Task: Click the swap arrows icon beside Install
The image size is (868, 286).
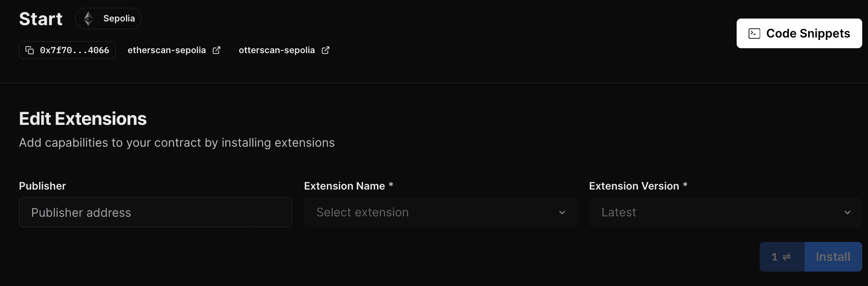Action: tap(786, 257)
